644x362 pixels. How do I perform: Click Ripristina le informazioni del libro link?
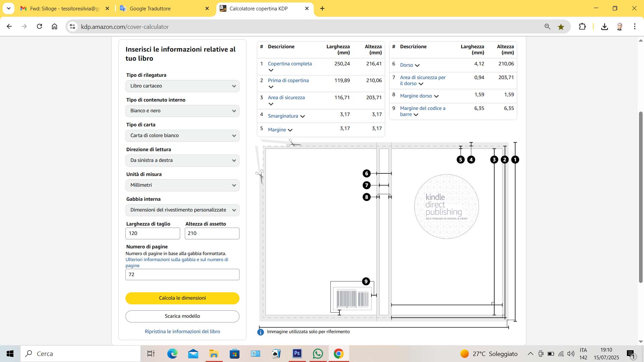point(182,331)
